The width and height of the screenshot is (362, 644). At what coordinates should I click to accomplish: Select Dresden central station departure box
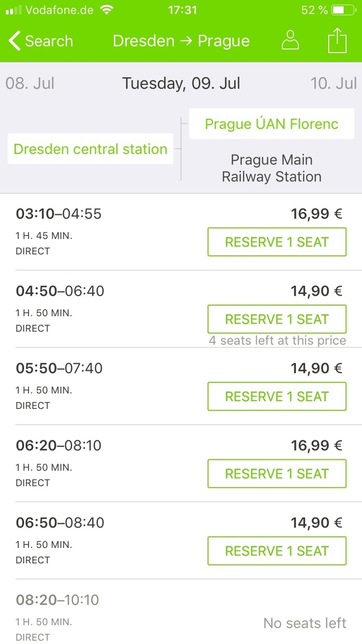[x=91, y=149]
